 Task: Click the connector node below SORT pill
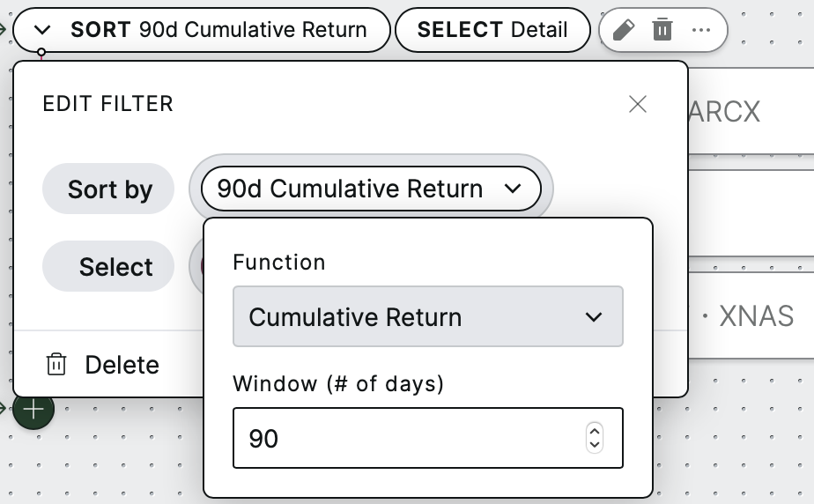tap(41, 52)
